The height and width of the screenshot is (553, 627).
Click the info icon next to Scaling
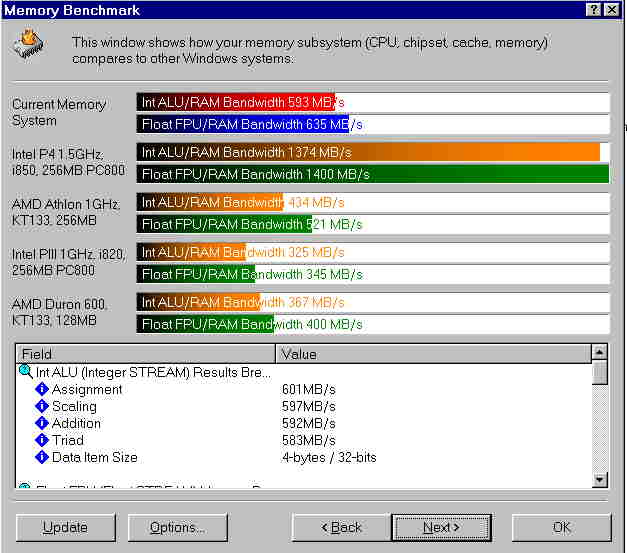click(x=42, y=406)
